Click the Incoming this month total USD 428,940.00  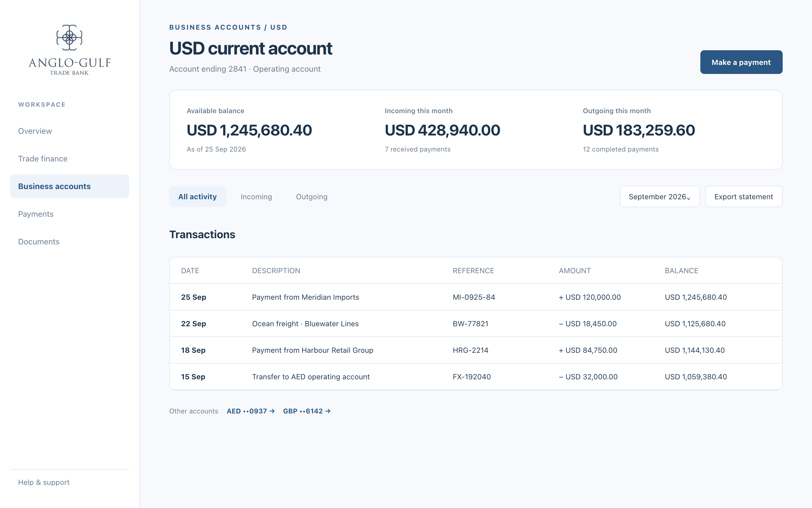click(x=442, y=130)
